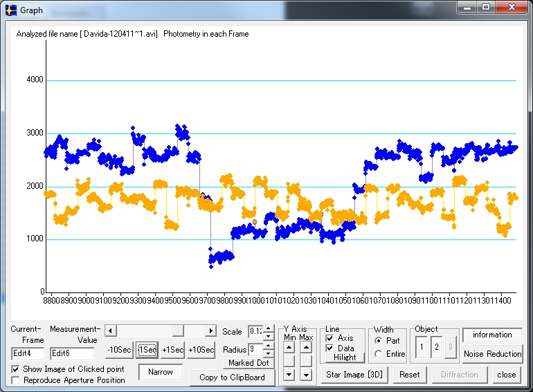Select Object 2 button
Screen dimensions: 533x392
coord(437,347)
